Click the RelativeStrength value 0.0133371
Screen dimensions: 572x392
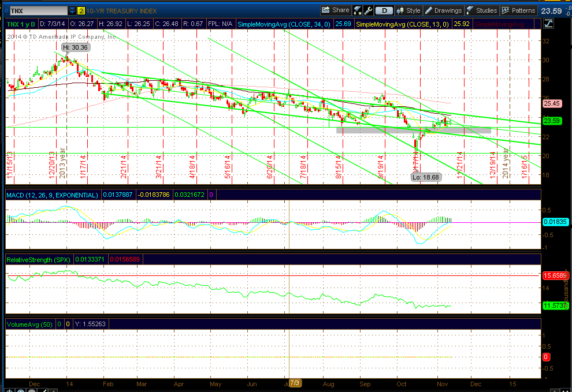(x=90, y=259)
